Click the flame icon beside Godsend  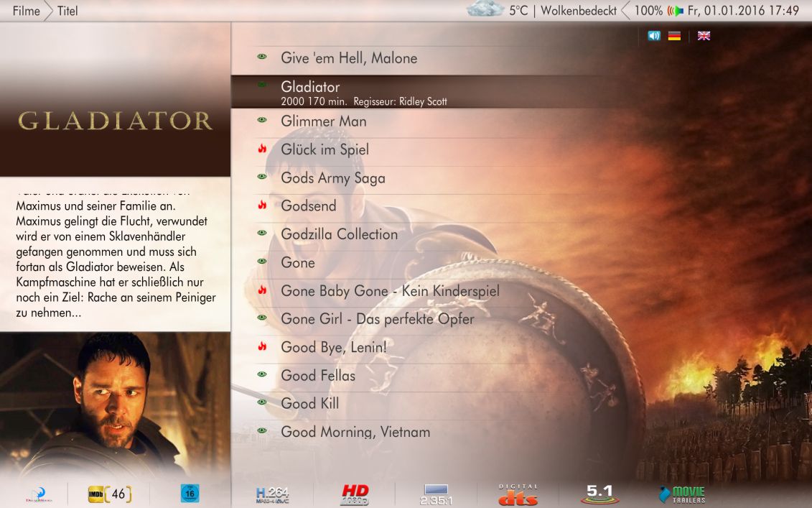coord(262,205)
